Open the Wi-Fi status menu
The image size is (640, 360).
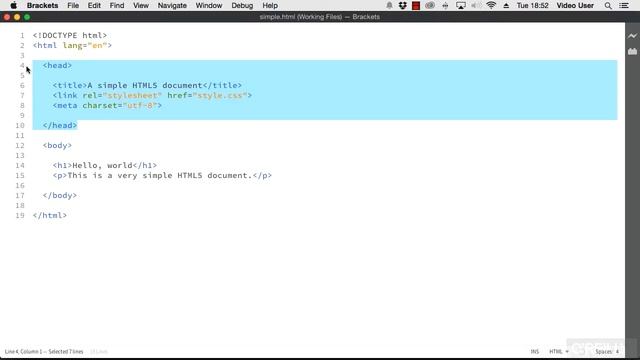tap(491, 5)
